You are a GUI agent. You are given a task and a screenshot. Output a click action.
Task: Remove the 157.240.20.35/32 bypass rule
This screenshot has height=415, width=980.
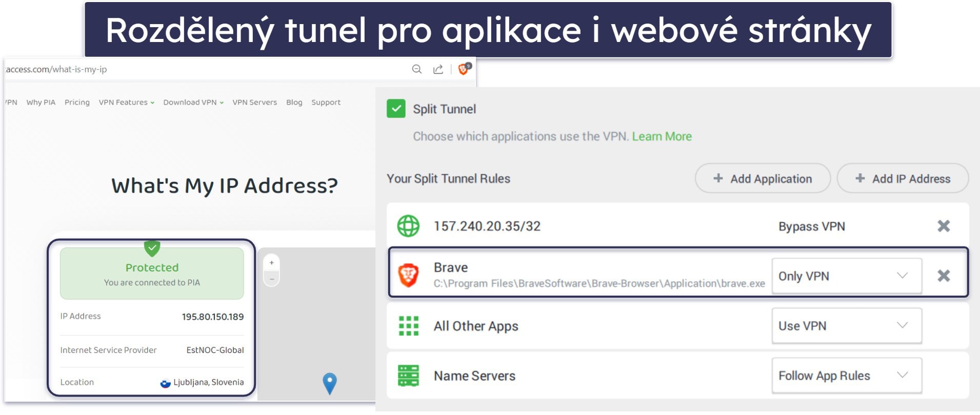pos(944,226)
